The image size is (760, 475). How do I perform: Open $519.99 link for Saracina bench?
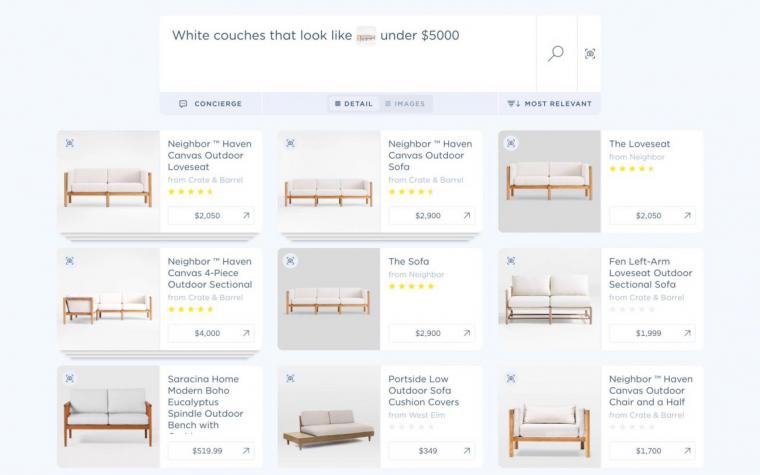(211, 451)
